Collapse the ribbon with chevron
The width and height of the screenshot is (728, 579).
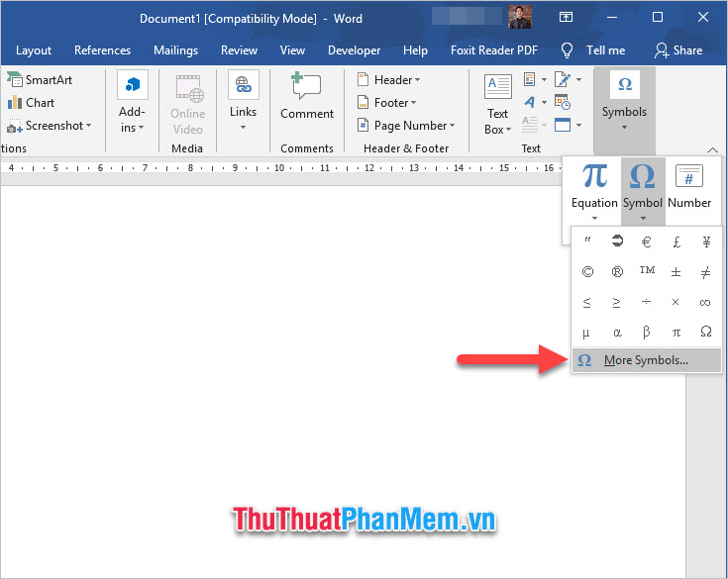point(713,149)
